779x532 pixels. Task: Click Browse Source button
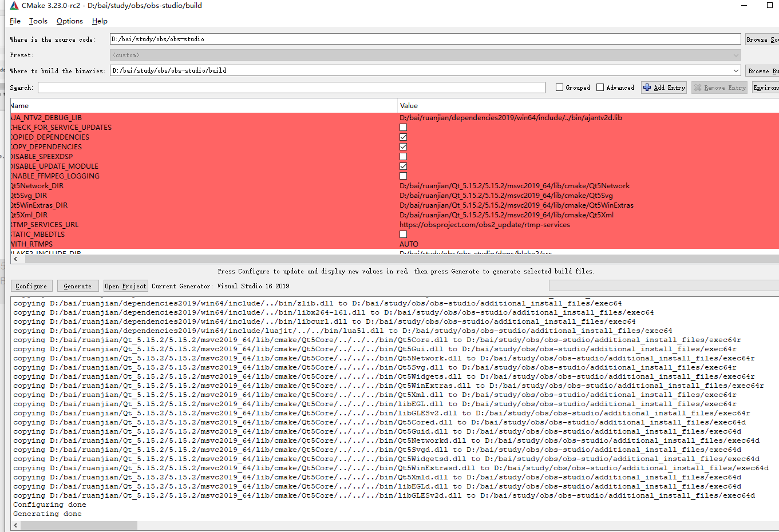[x=762, y=39]
